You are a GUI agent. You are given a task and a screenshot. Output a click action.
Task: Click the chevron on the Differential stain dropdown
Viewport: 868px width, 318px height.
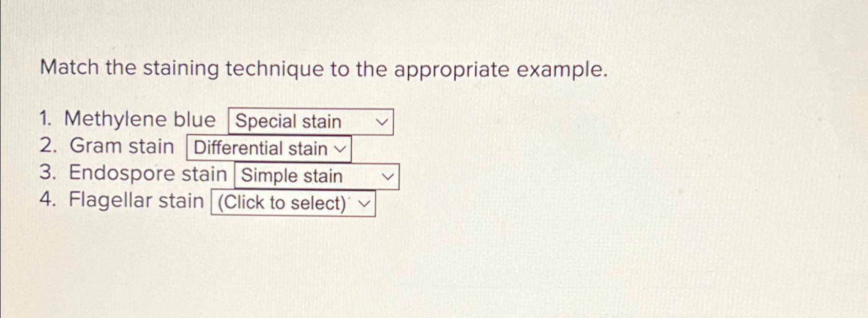click(340, 150)
